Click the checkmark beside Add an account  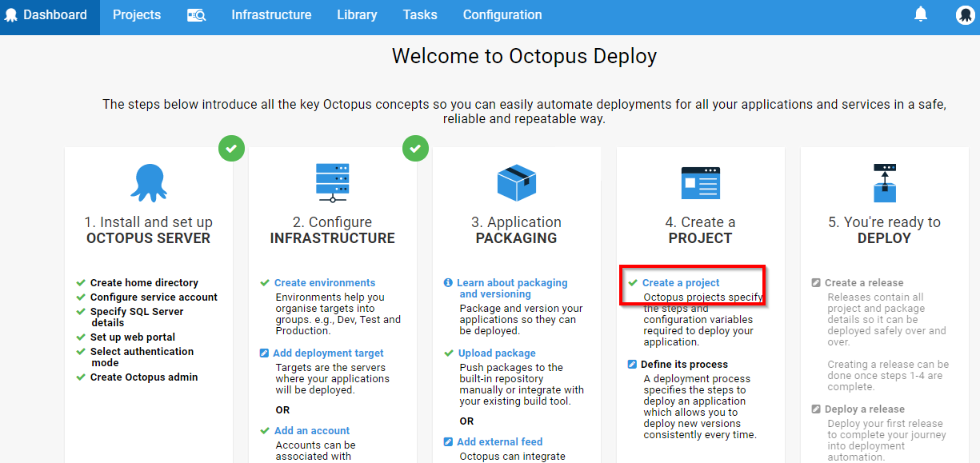click(265, 431)
